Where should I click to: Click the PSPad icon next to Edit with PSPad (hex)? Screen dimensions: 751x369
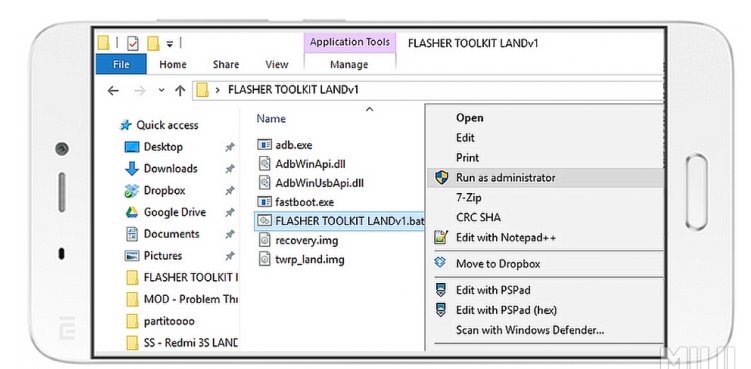click(441, 310)
